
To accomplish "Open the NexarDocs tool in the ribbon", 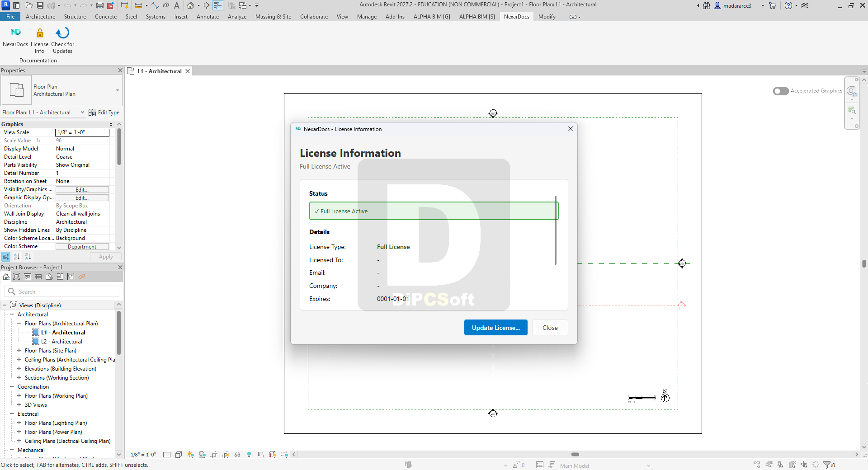I will (15, 37).
